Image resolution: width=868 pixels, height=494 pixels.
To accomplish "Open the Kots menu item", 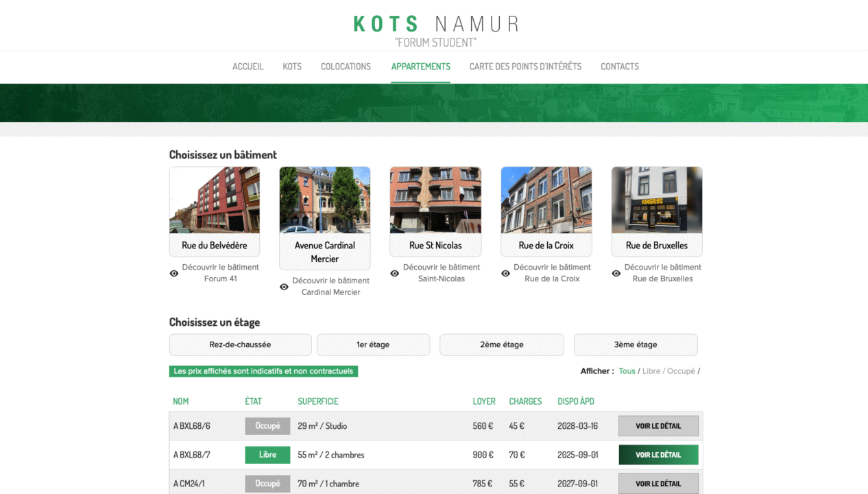I will click(x=292, y=67).
